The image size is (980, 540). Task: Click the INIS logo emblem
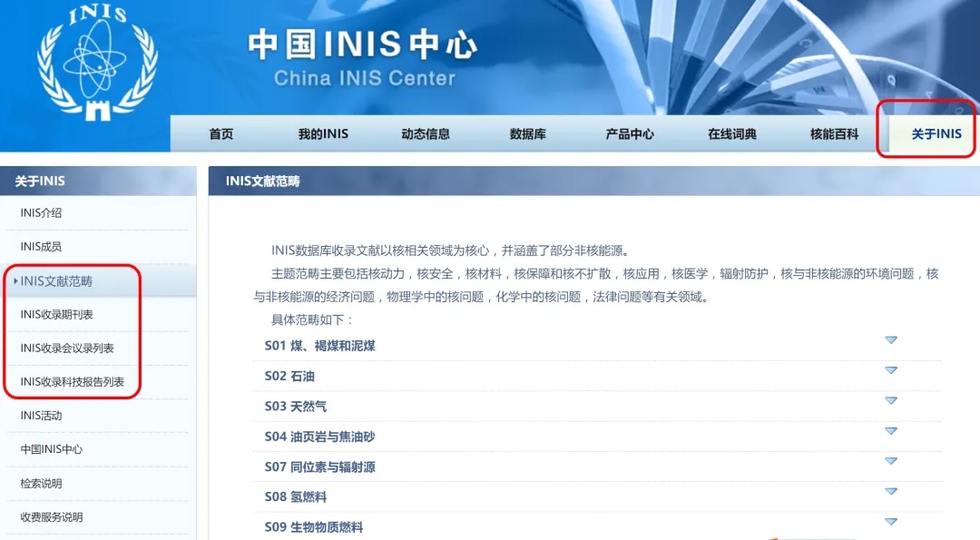click(x=97, y=64)
